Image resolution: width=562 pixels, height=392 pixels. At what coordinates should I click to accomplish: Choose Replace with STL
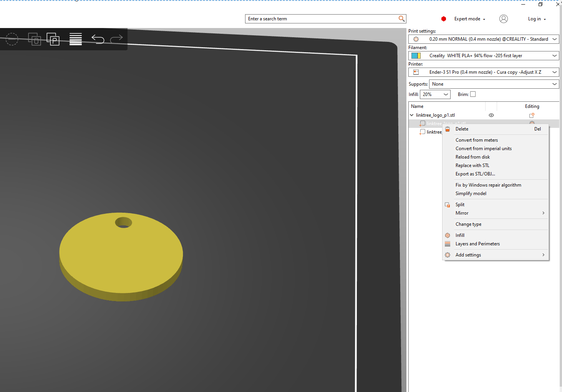pos(496,165)
